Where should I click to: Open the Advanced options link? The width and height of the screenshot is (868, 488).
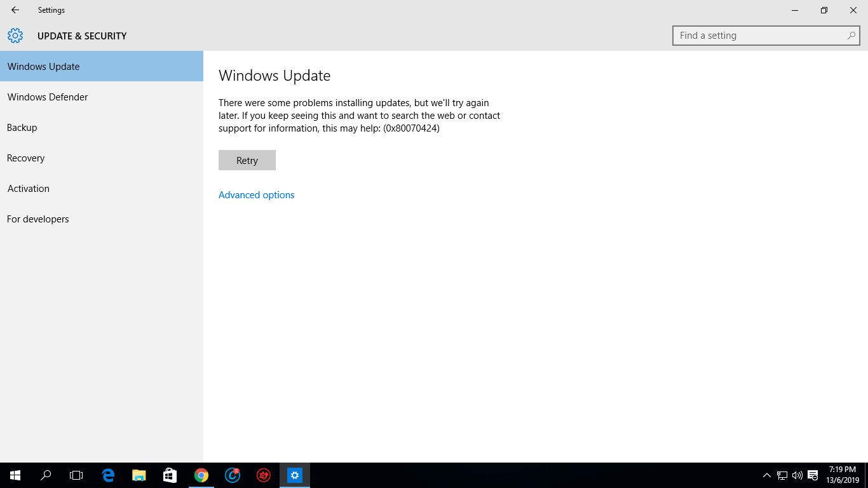click(257, 195)
